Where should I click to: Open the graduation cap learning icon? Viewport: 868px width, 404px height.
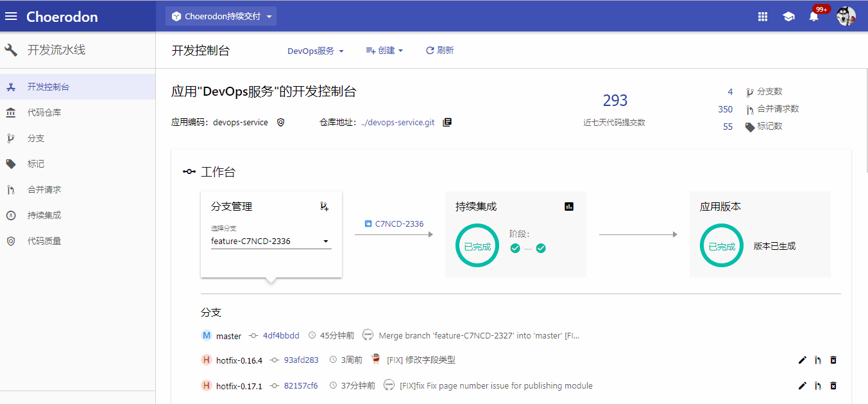[x=788, y=17]
